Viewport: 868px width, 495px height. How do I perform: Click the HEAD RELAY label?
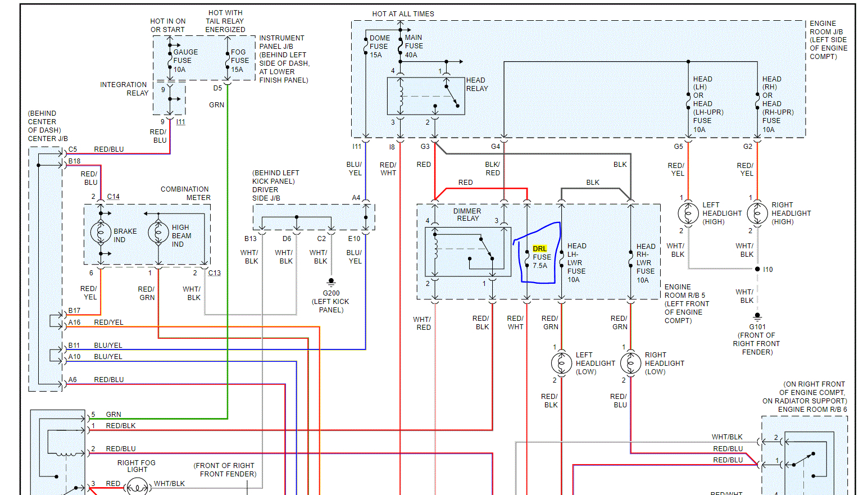(x=477, y=84)
